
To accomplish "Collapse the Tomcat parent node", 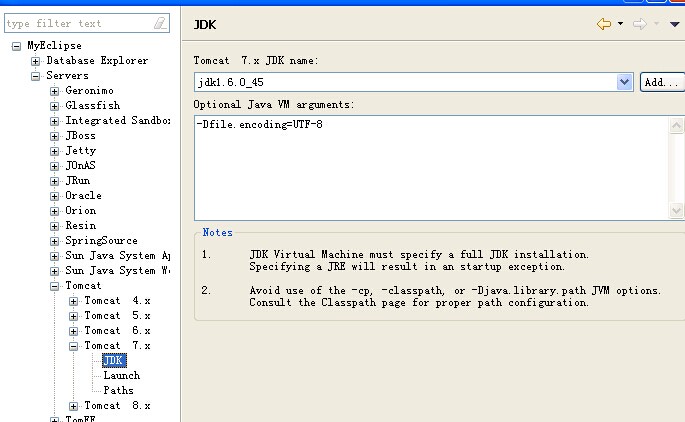I will tap(54, 286).
